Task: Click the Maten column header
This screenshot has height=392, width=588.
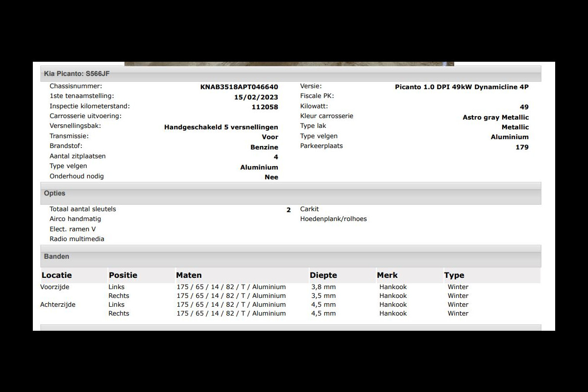Action: tap(189, 275)
